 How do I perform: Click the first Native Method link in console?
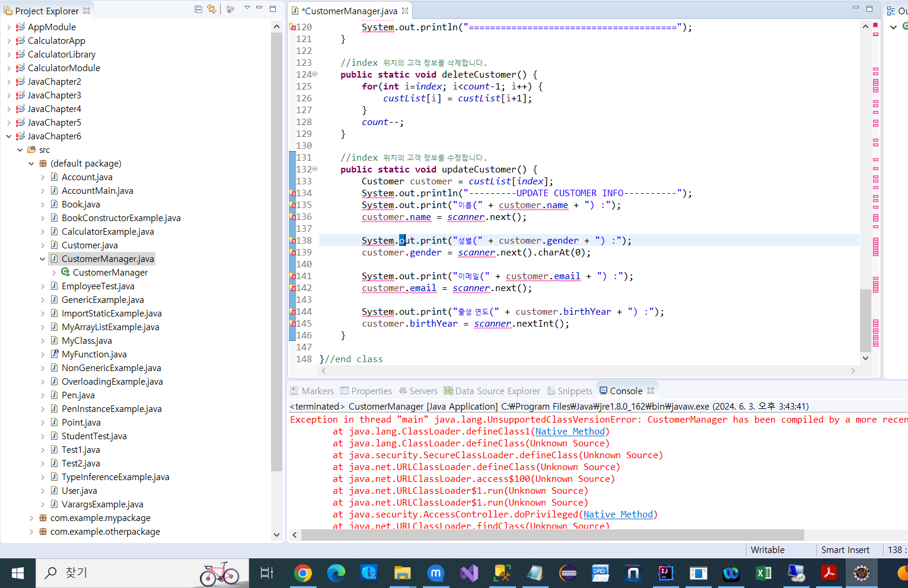click(570, 432)
